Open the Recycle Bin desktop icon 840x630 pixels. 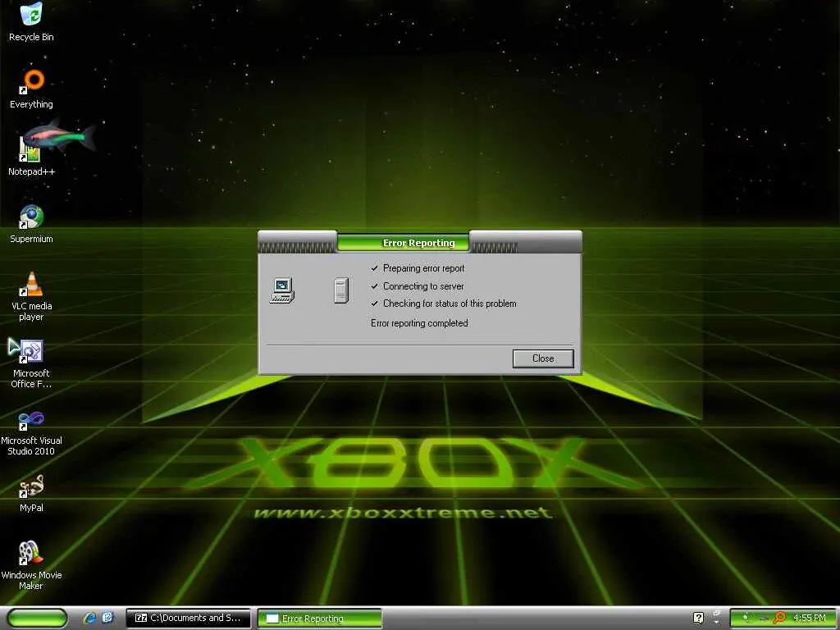[31, 22]
